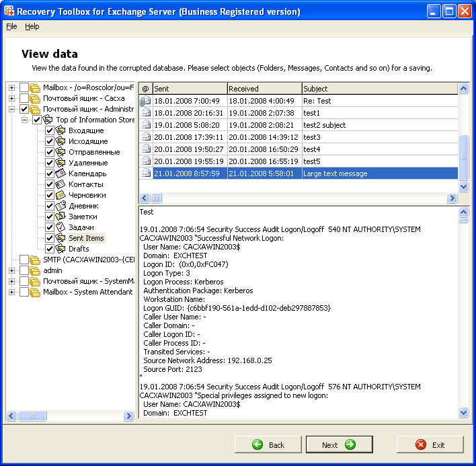This screenshot has height=466, width=476.
Task: Click the envelope icon for test3 message
Action: [x=146, y=137]
